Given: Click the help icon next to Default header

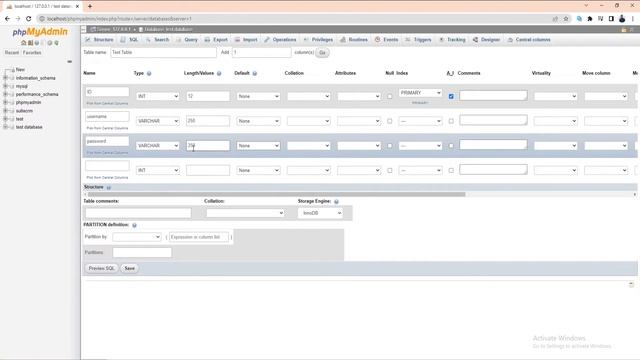Looking at the screenshot, I should click(255, 73).
